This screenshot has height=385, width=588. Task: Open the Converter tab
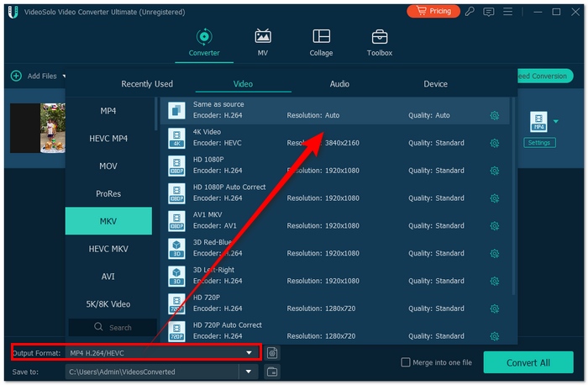204,42
